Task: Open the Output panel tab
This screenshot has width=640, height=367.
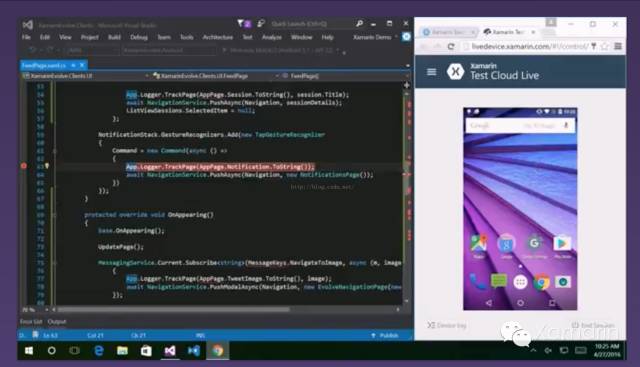Action: click(x=57, y=322)
